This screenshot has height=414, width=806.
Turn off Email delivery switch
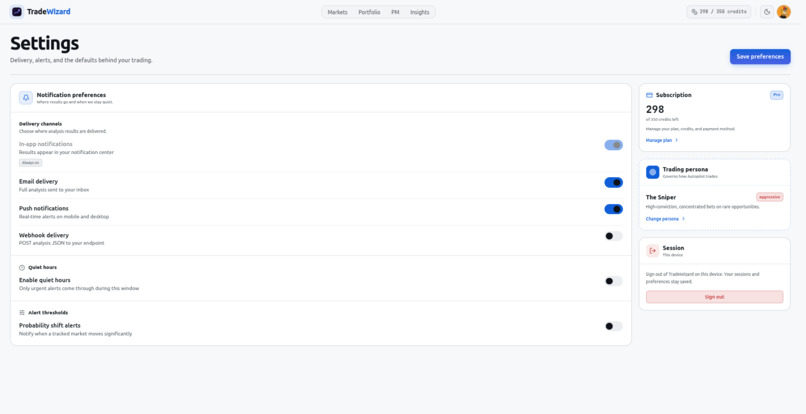[x=613, y=183]
